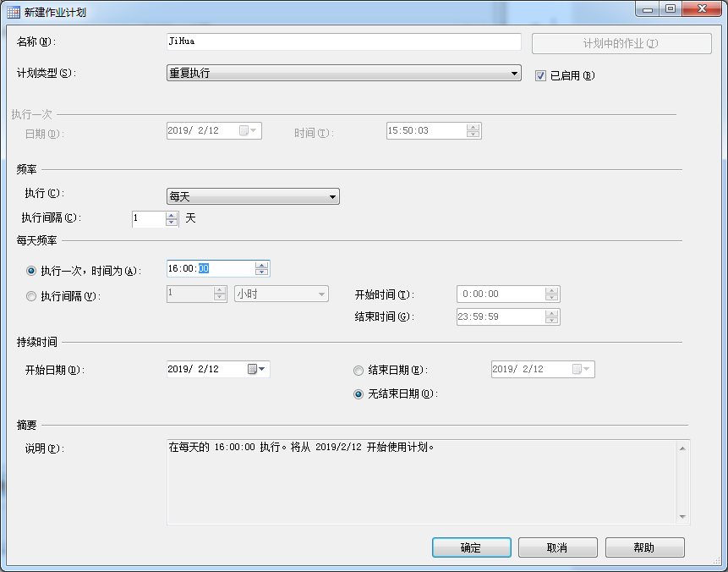Open 帮助 for this dialog
Screen dimensions: 728x572
coord(644,547)
